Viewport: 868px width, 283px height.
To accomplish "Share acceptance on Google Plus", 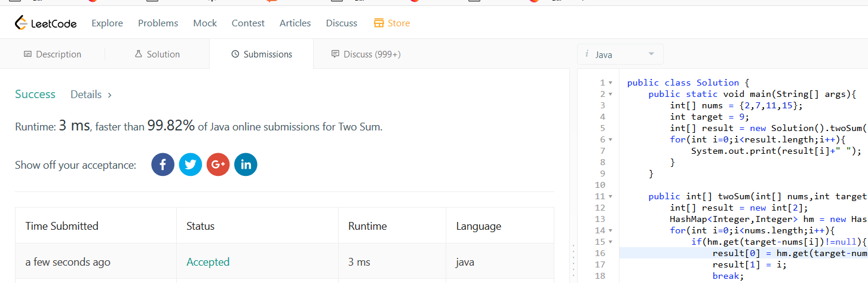I will pos(218,165).
